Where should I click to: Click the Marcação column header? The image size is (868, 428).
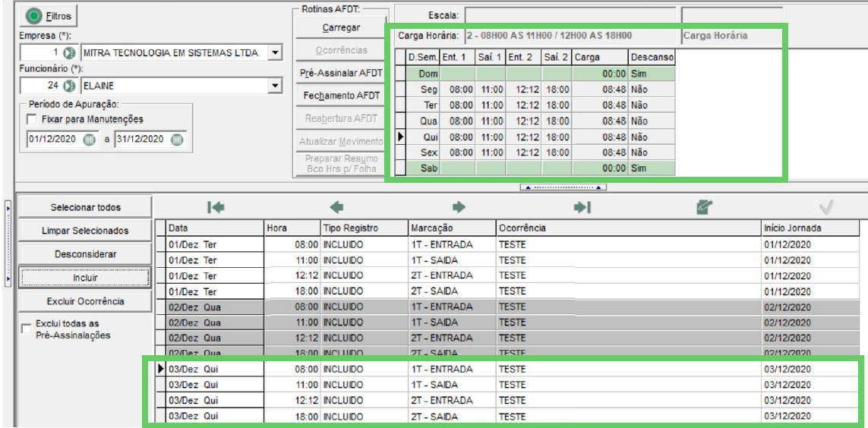tap(452, 228)
